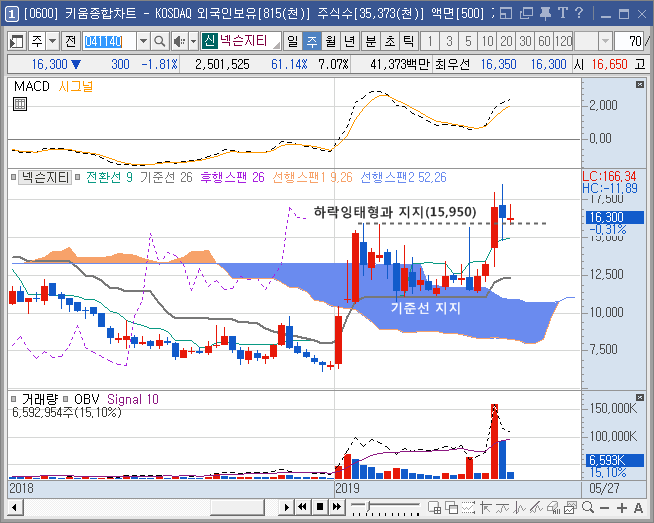This screenshot has width=654, height=523.
Task: Click the 5 interval button
Action: point(468,41)
